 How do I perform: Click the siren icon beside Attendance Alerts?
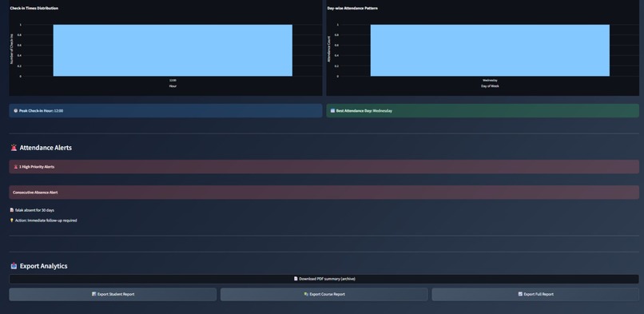(14, 148)
